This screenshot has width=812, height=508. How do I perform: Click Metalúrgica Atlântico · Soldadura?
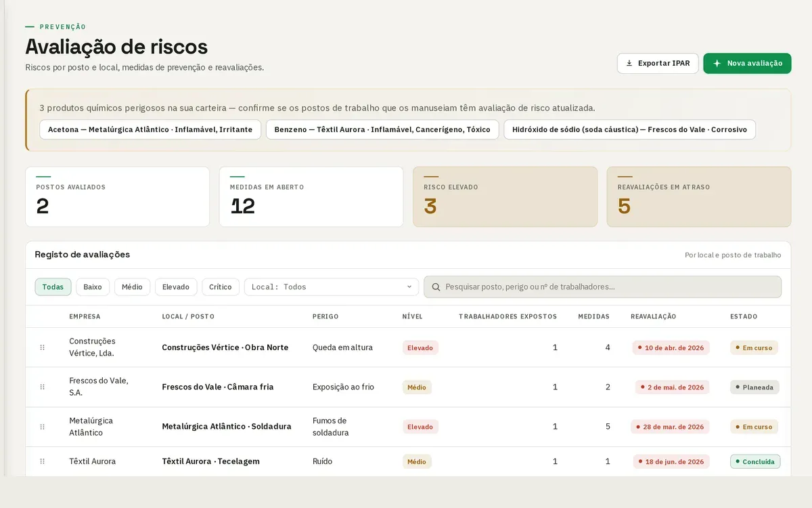pyautogui.click(x=227, y=427)
